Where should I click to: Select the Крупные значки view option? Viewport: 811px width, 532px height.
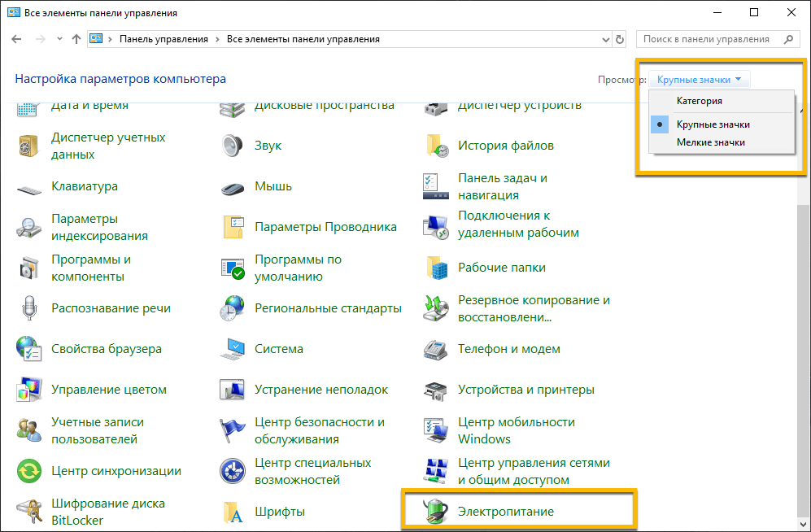coord(713,124)
